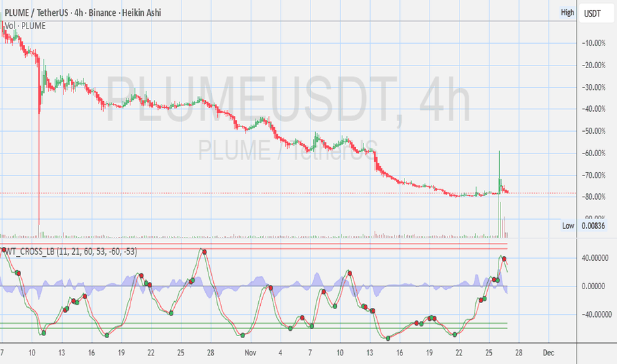
Task: Click the 40.00000 oscillator axis label
Action: [595, 257]
